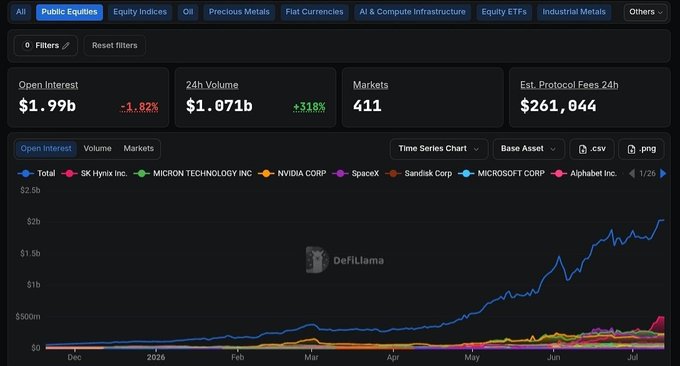Click the Open Interest stat label
The image size is (680, 366).
pyautogui.click(x=48, y=85)
